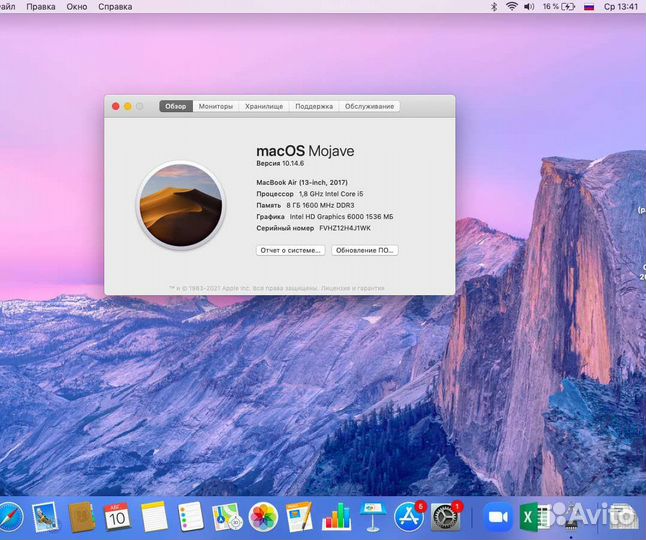This screenshot has width=646, height=540.
Task: Open the battery status showing 16 %
Action: (x=559, y=7)
